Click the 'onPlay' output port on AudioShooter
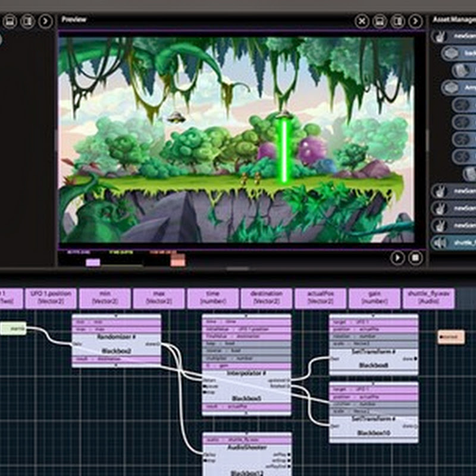 (x=289, y=455)
